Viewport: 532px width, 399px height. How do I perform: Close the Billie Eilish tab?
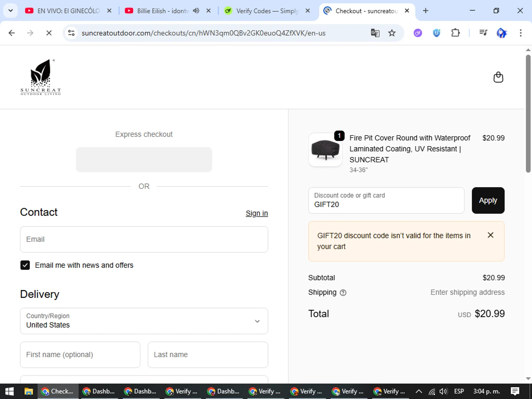[209, 11]
